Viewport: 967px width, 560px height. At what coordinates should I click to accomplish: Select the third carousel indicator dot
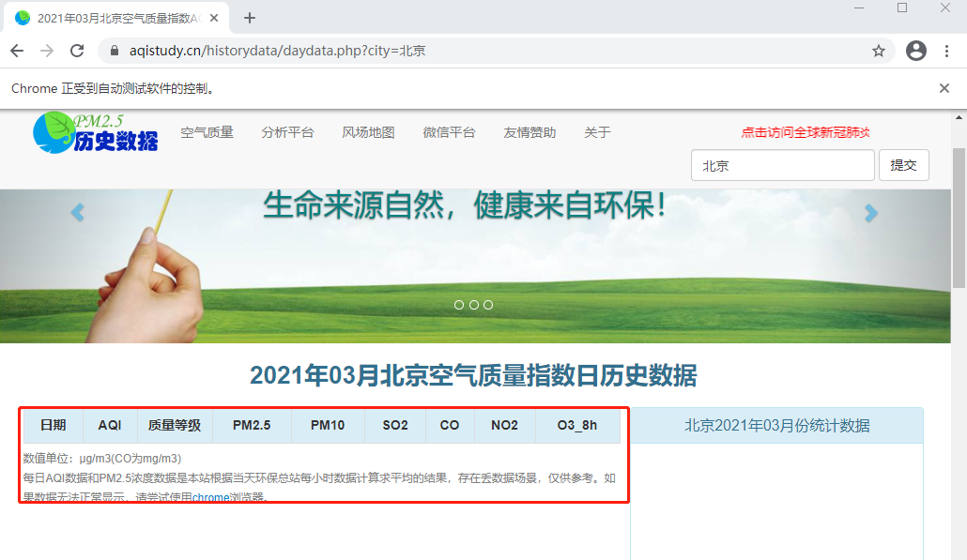point(488,304)
